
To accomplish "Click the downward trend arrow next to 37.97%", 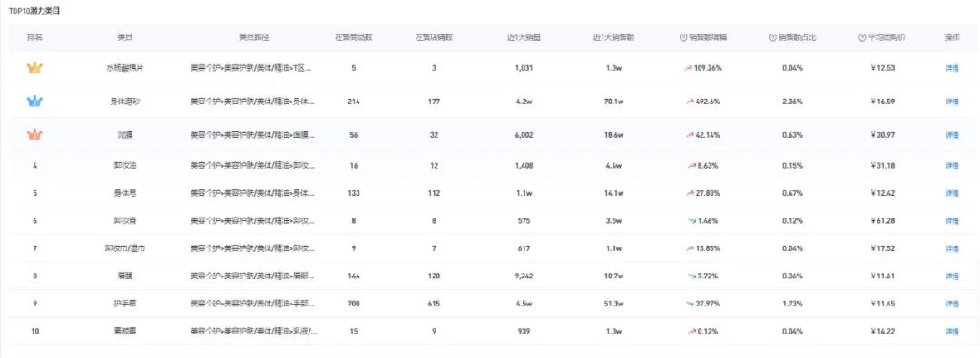I will click(x=690, y=303).
